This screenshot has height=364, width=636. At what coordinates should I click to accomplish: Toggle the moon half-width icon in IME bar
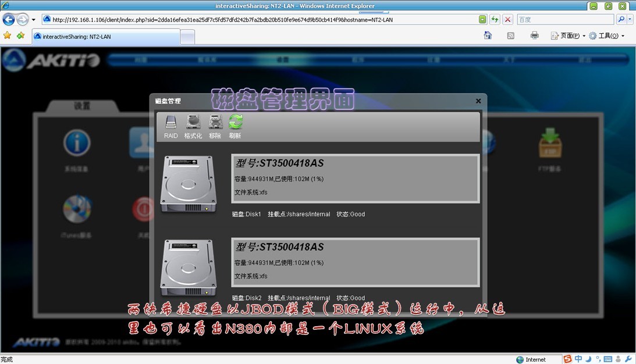(588, 359)
